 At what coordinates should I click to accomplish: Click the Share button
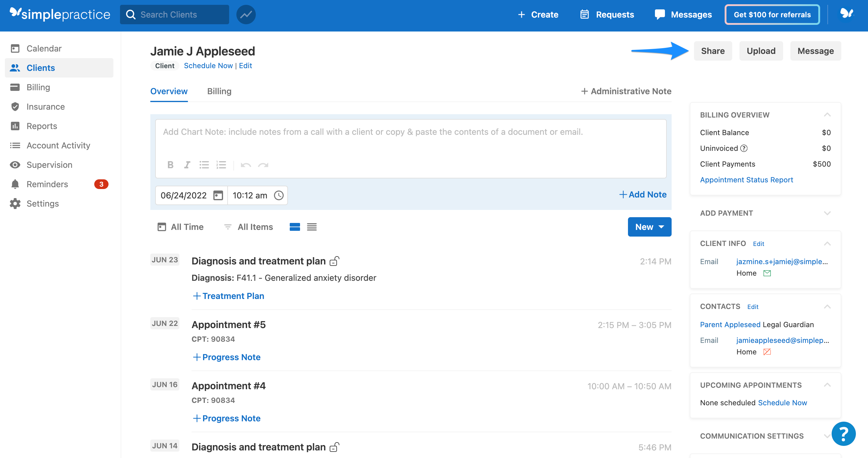point(713,51)
